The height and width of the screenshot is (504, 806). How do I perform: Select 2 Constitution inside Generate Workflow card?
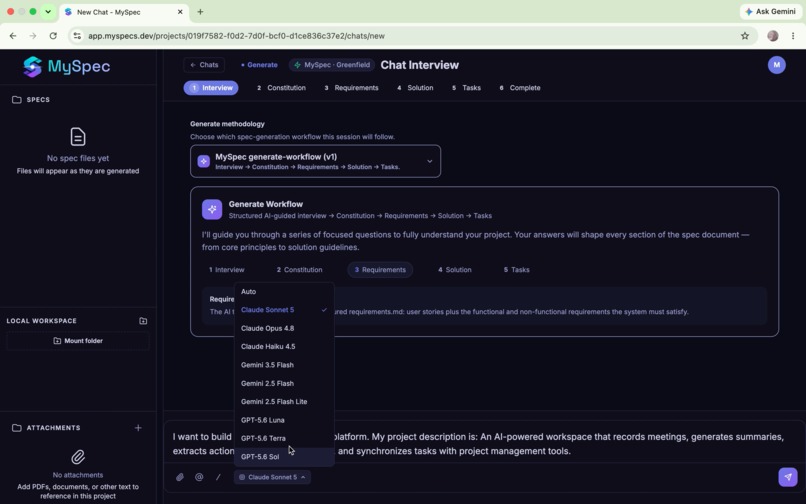[300, 269]
